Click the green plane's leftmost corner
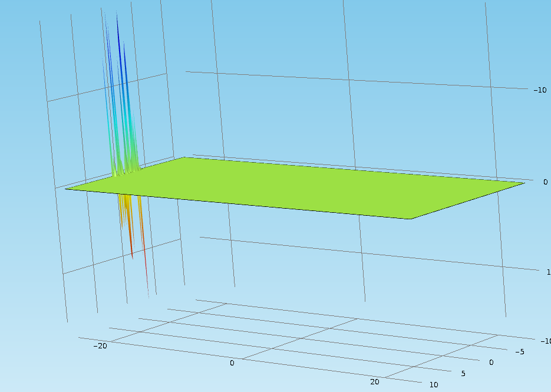This screenshot has width=551, height=392. [67, 189]
